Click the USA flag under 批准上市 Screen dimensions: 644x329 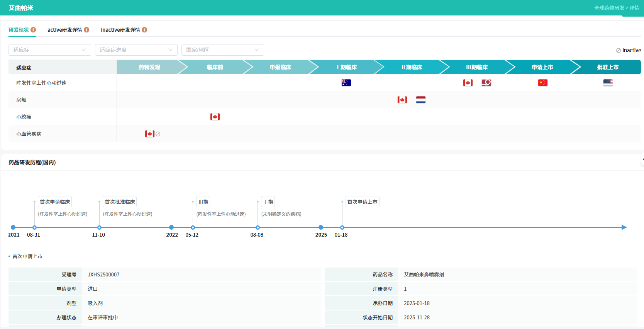tap(608, 83)
